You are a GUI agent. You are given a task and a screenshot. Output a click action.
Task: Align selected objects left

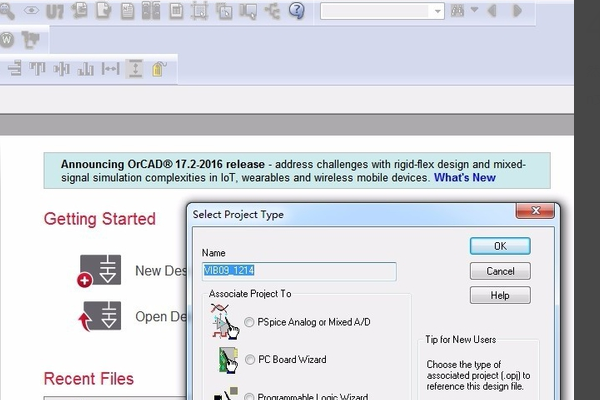point(15,69)
